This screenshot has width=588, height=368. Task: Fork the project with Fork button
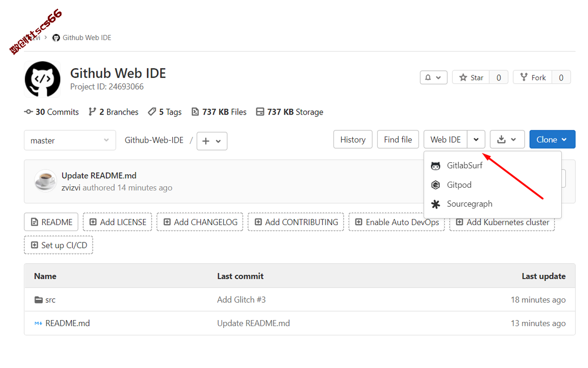click(532, 77)
